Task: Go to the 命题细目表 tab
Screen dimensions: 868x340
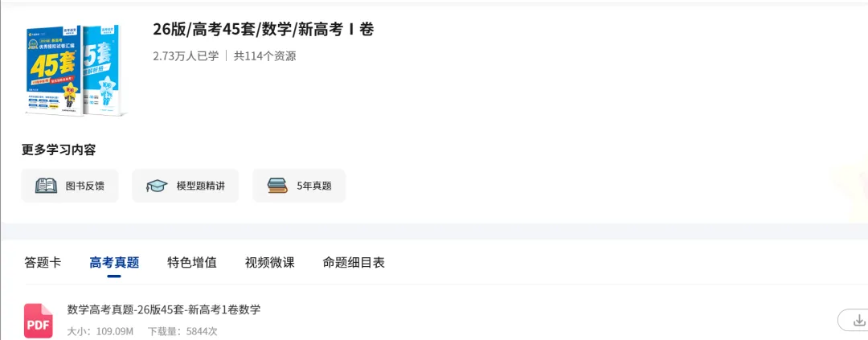Action: [x=354, y=263]
